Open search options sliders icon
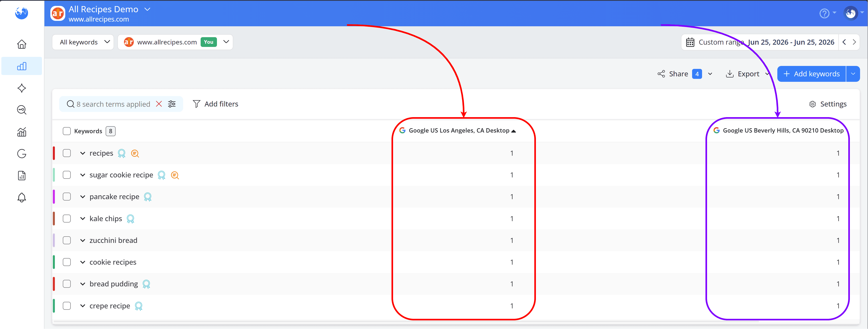This screenshot has height=329, width=868. pos(172,104)
